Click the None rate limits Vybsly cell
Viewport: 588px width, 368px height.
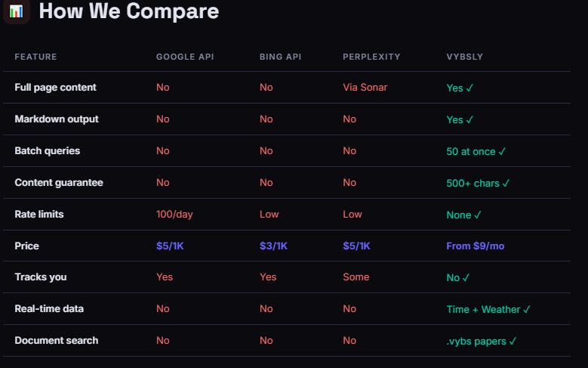point(463,215)
